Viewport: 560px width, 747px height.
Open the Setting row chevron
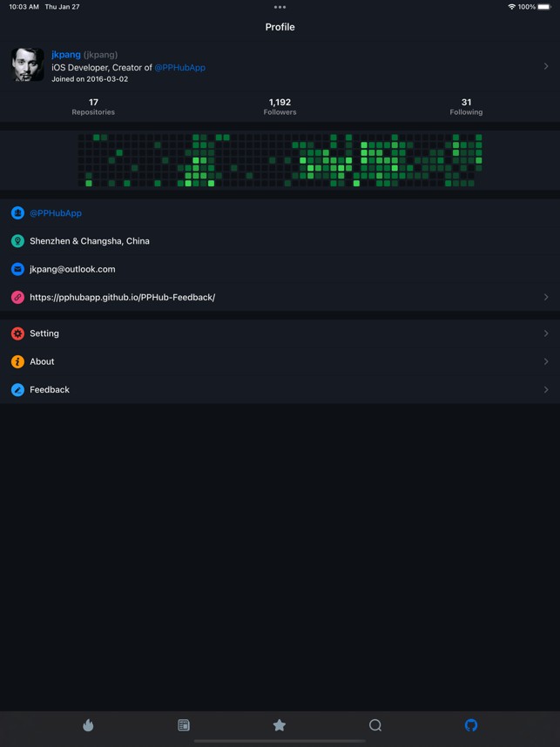click(x=546, y=333)
